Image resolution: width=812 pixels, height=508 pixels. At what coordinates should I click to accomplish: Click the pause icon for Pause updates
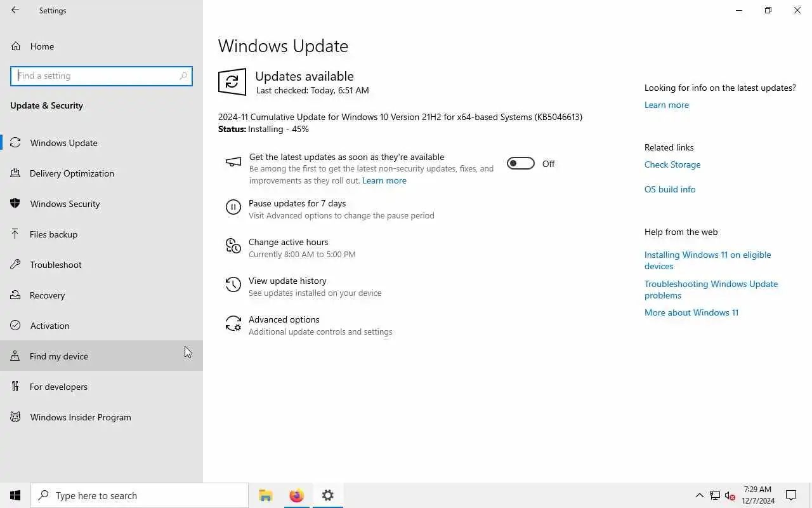point(233,207)
